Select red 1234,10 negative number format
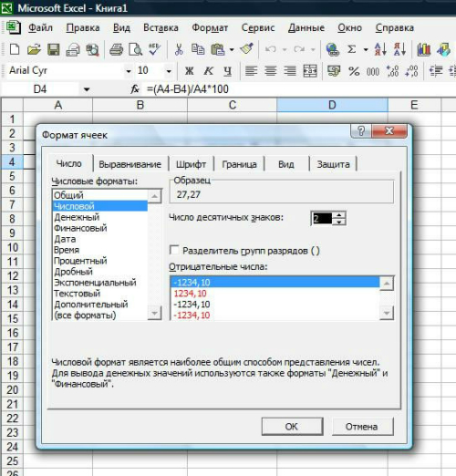The image size is (456, 476). click(x=191, y=294)
